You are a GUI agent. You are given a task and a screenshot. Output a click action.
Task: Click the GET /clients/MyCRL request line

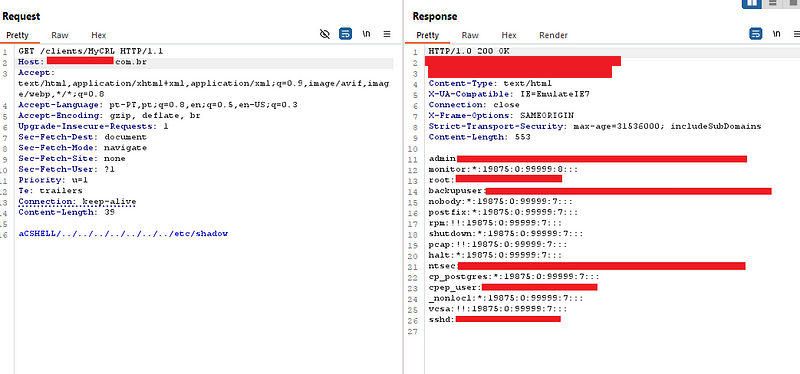click(90, 51)
